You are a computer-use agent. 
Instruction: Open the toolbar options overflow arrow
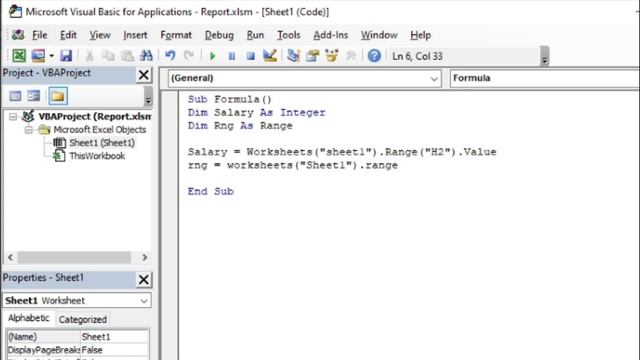pyautogui.click(x=544, y=56)
